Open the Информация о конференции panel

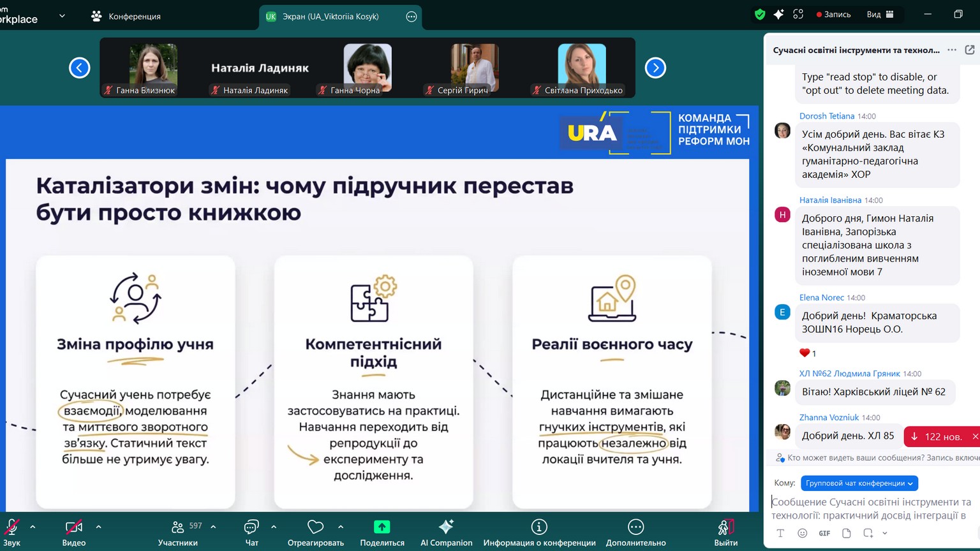coord(539,533)
